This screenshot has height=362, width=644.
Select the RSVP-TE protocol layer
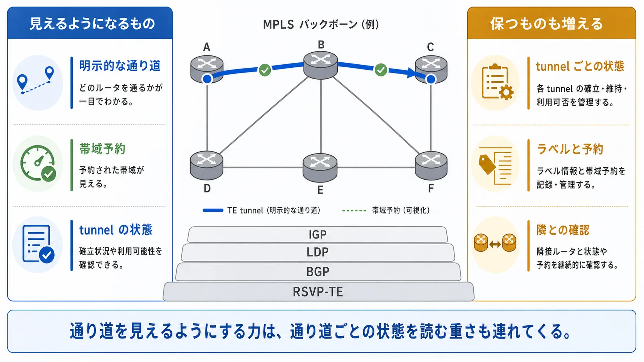(318, 292)
